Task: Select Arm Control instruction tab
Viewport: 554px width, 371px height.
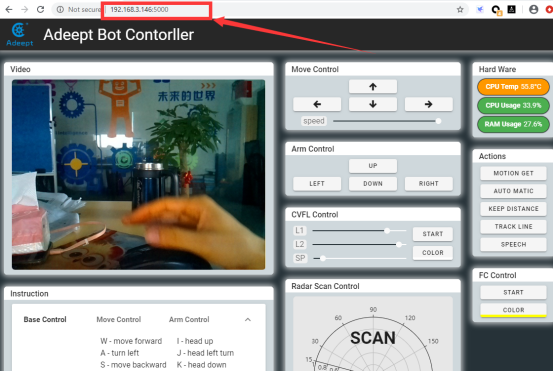Action: click(189, 319)
